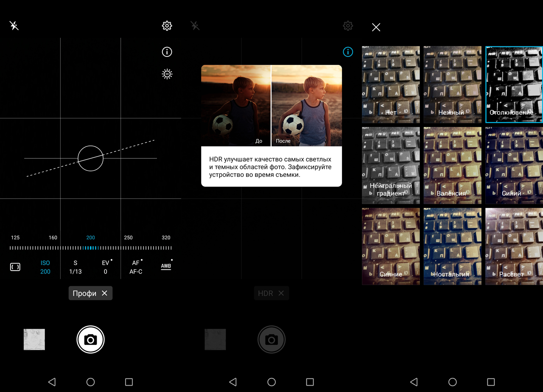Open camera settings gear in Pro mode
The height and width of the screenshot is (392, 543).
pyautogui.click(x=167, y=26)
